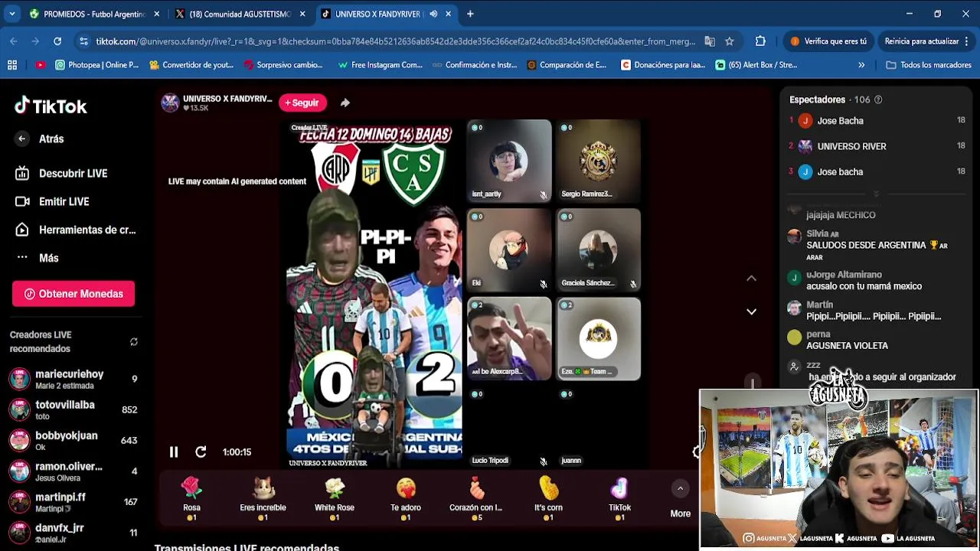Click the address bar URL
This screenshot has width=980, height=551.
coord(395,41)
